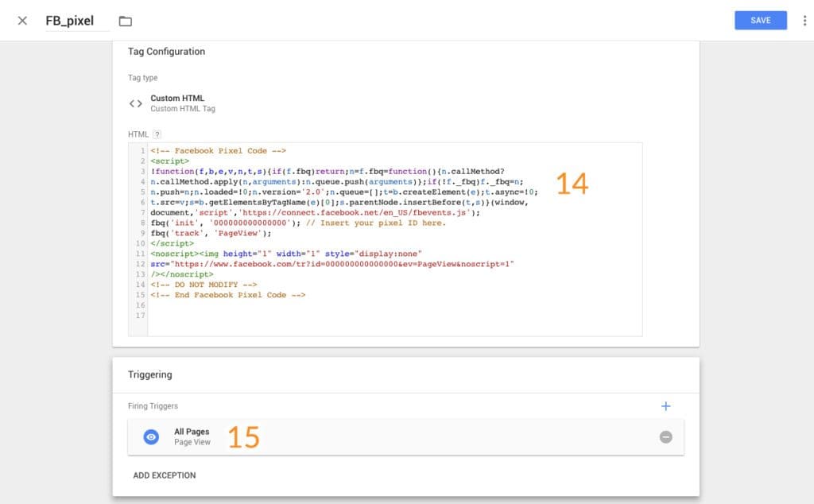Select the All Pages trigger name
Image resolution: width=814 pixels, height=504 pixels.
pyautogui.click(x=192, y=432)
